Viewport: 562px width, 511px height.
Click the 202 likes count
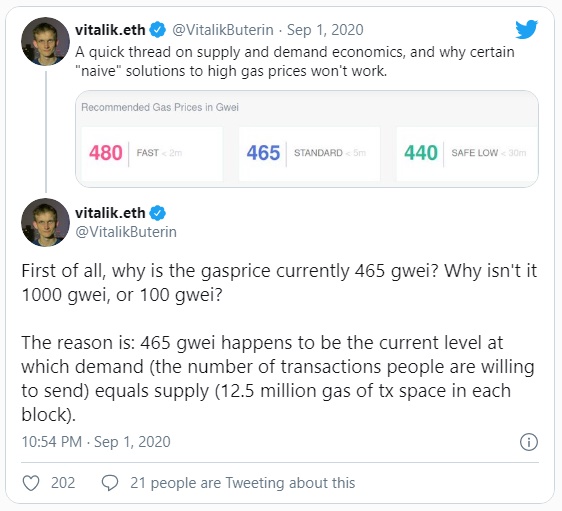click(x=63, y=483)
